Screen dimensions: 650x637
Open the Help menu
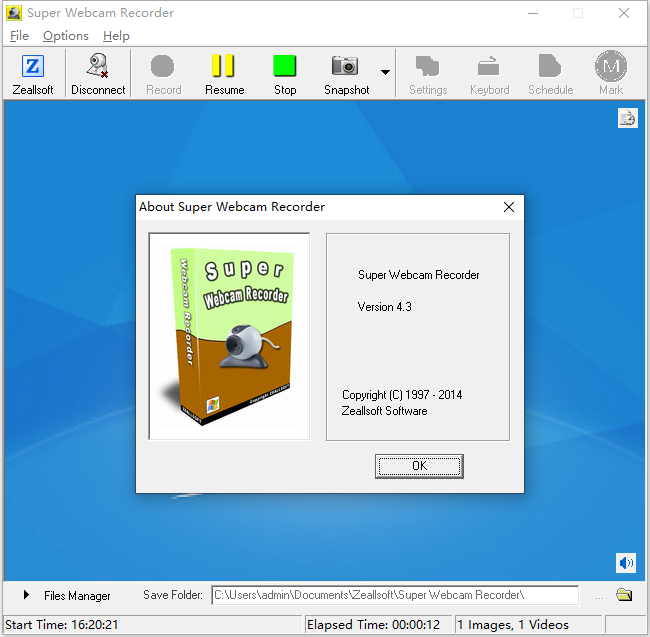(x=116, y=36)
